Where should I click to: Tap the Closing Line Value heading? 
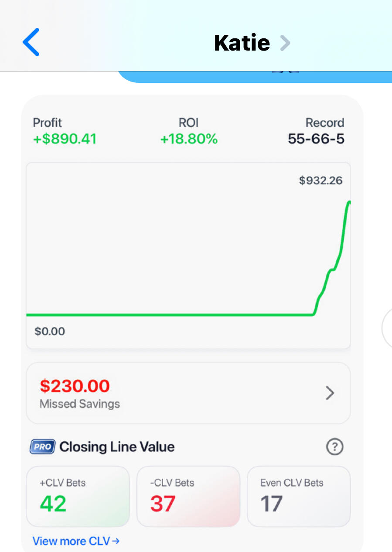(117, 447)
